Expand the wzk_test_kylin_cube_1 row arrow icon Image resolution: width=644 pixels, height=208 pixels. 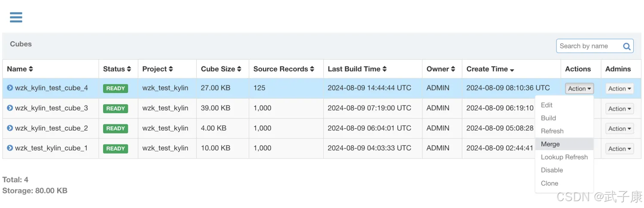[x=10, y=148]
